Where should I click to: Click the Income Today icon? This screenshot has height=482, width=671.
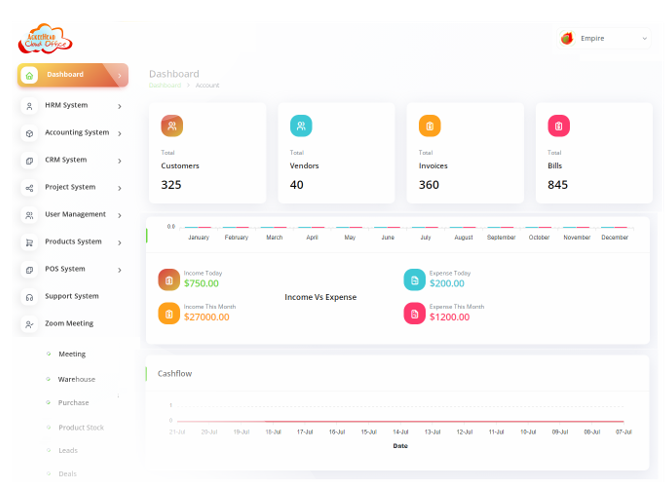pos(169,280)
